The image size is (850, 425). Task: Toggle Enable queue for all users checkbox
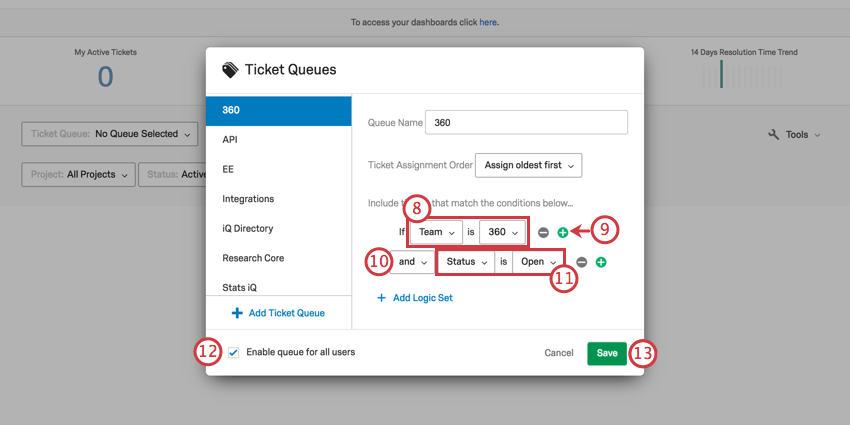(x=234, y=352)
